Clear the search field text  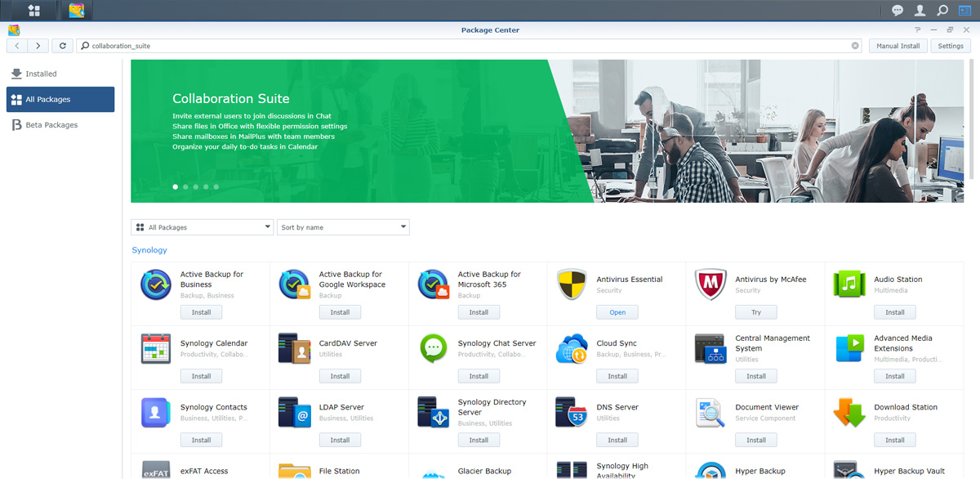coord(855,46)
